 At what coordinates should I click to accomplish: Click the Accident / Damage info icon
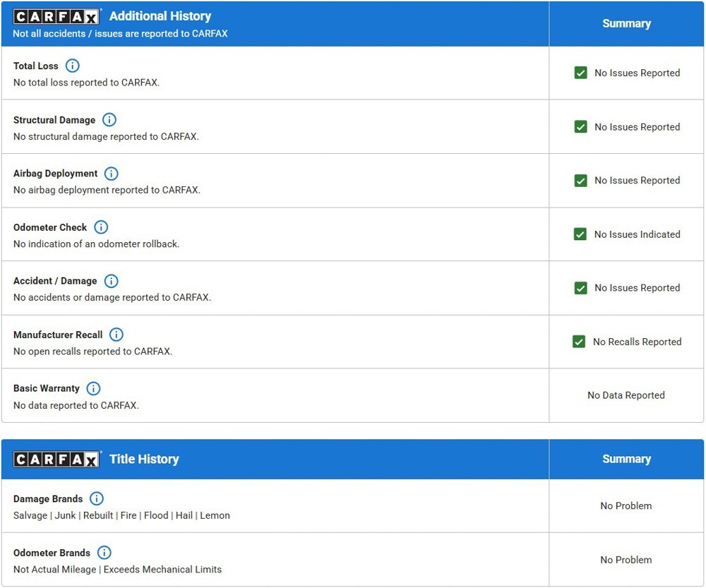pos(111,281)
